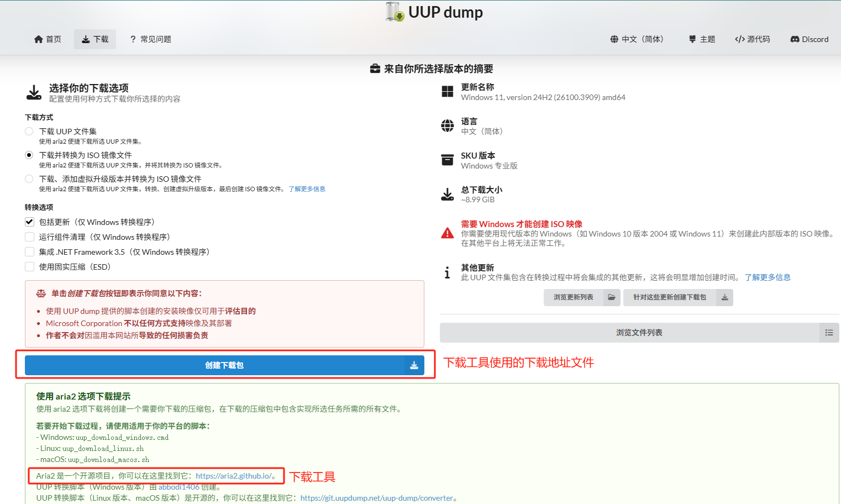Click the heading 需要 Windows 才能创建 ISO 映像
Screen dimensions: 841x504
pos(522,224)
